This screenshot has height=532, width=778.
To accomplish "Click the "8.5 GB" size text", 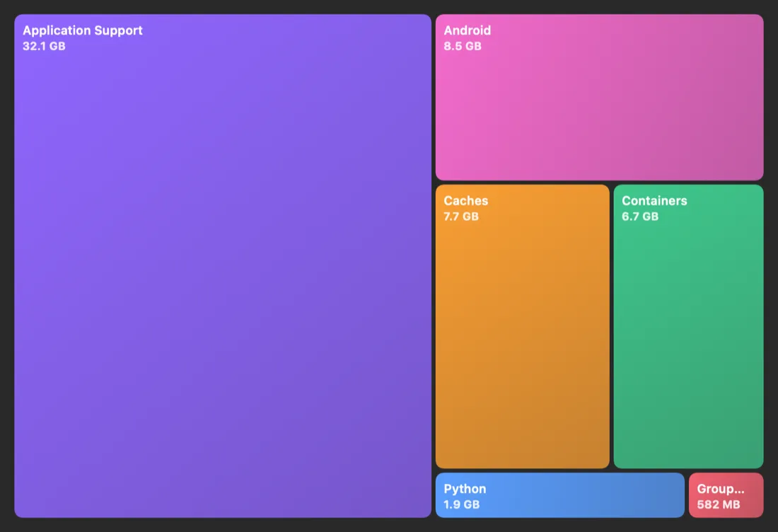I will pyautogui.click(x=463, y=46).
